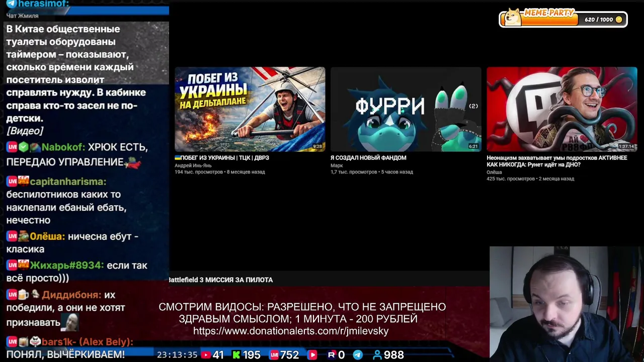644x362 pixels.
Task: Click the viewers person icon next to 988
Action: [x=377, y=355]
